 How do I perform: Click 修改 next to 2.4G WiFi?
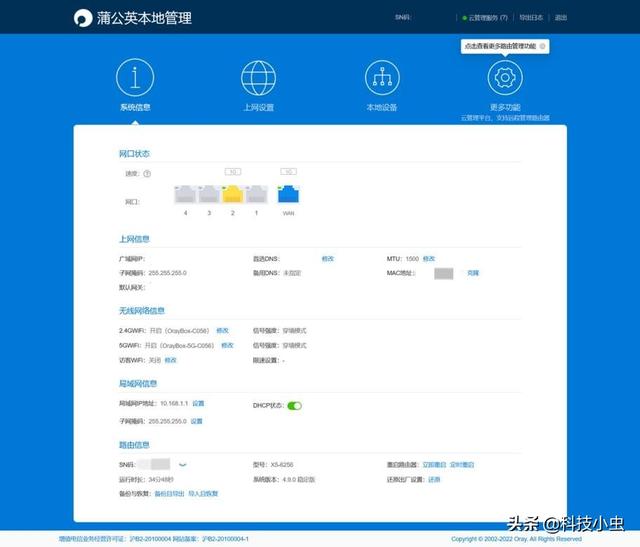pos(222,330)
